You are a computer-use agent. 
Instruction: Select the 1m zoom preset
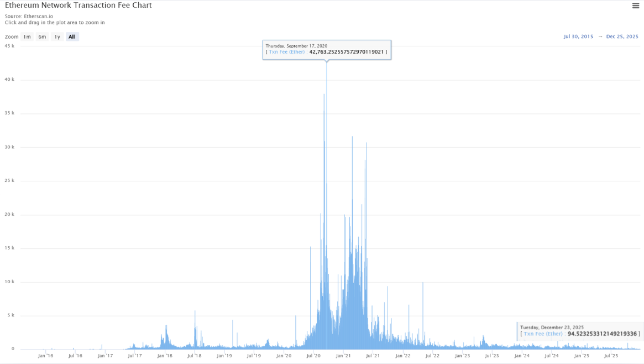coord(27,37)
